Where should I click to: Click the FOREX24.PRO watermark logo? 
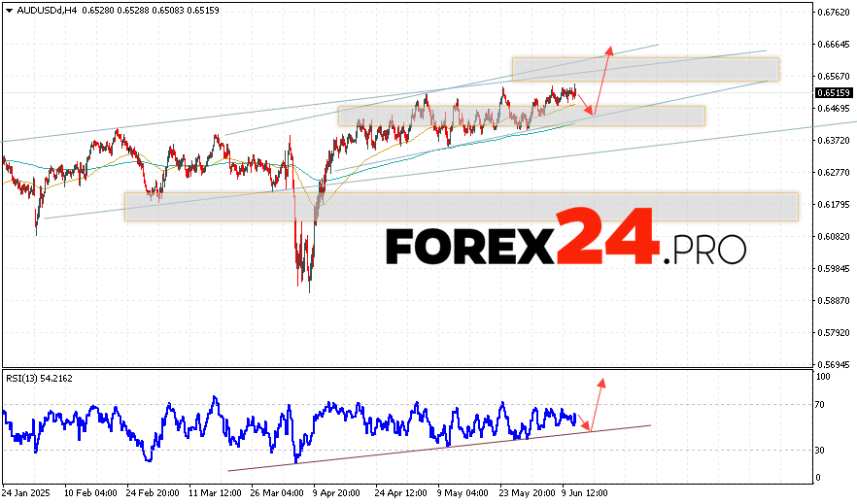click(x=566, y=239)
